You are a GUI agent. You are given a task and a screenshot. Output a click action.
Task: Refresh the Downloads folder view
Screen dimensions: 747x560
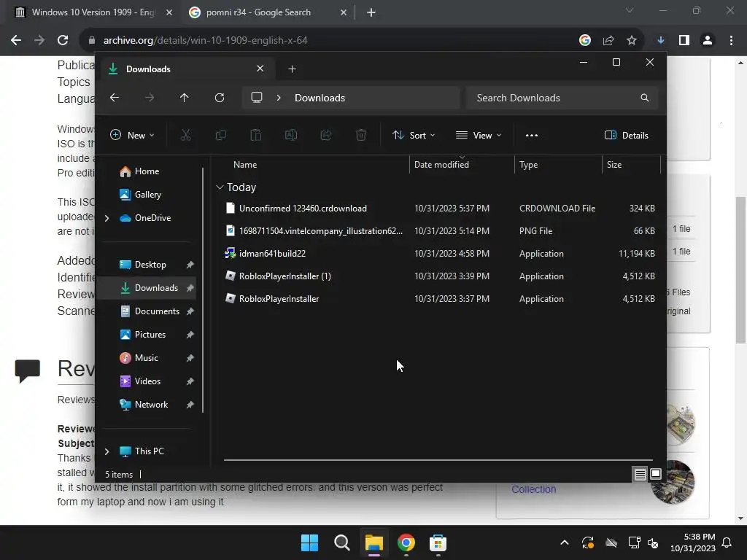pyautogui.click(x=220, y=98)
